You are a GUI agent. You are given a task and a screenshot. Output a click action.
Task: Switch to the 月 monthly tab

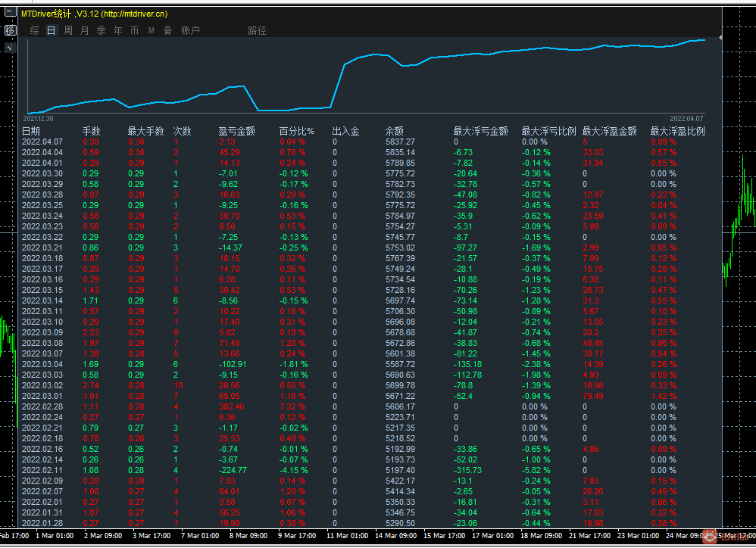click(x=84, y=30)
